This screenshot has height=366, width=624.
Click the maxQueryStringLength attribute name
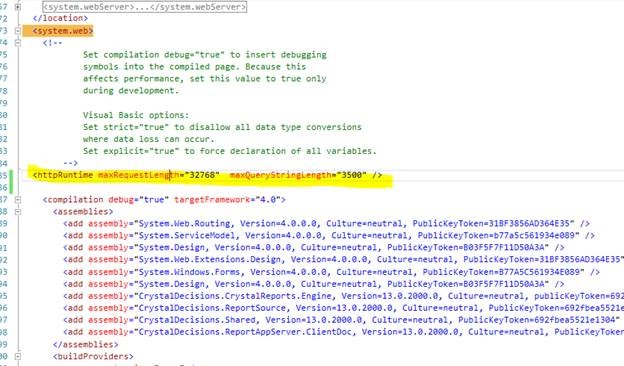pyautogui.click(x=281, y=175)
